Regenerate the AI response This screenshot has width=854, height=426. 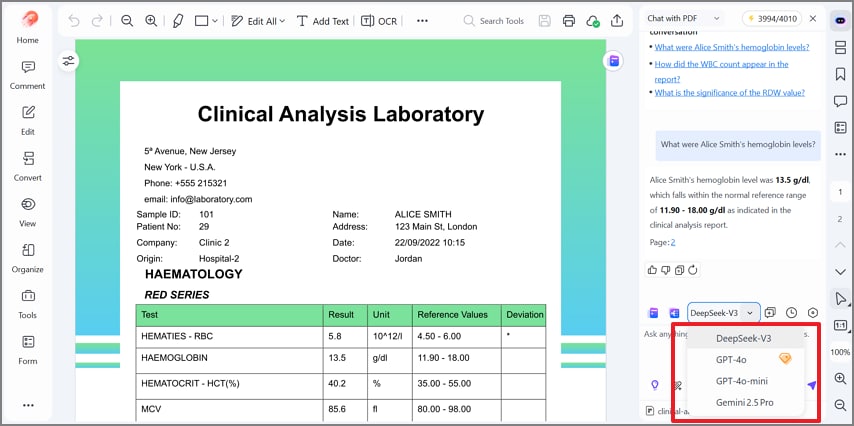(693, 270)
